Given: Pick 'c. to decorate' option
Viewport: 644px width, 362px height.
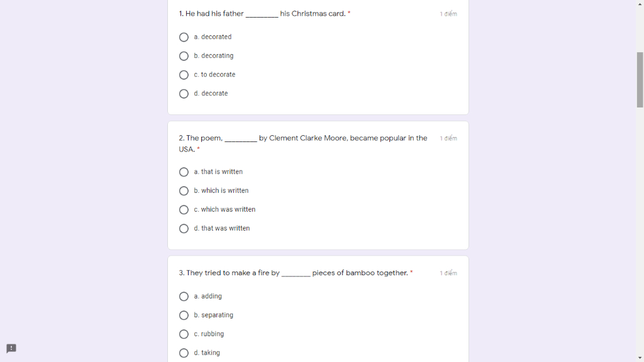Looking at the screenshot, I should click(x=184, y=75).
